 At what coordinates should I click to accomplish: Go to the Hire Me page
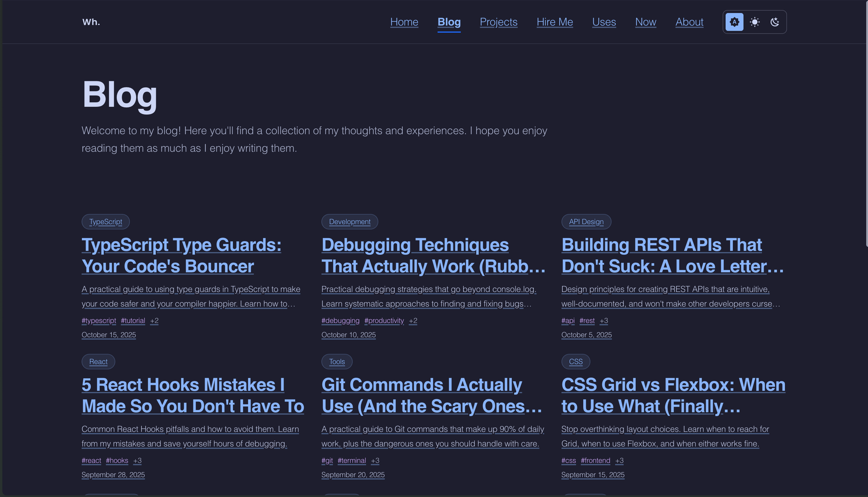pos(554,22)
